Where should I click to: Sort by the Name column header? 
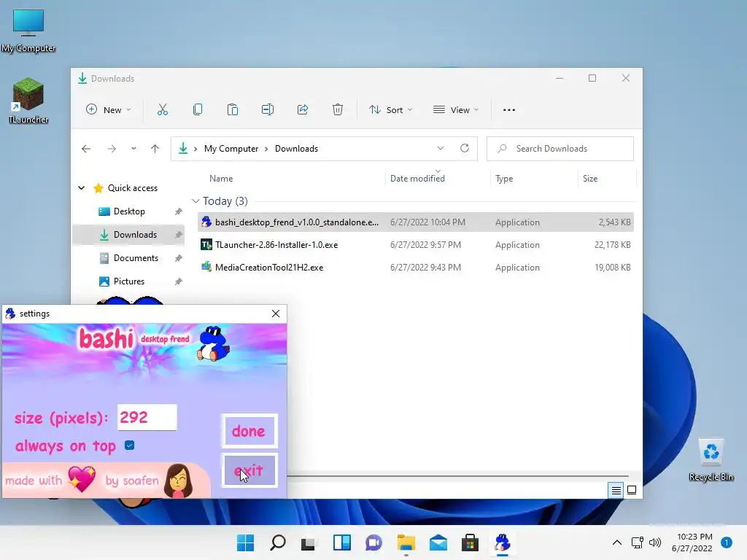(221, 179)
